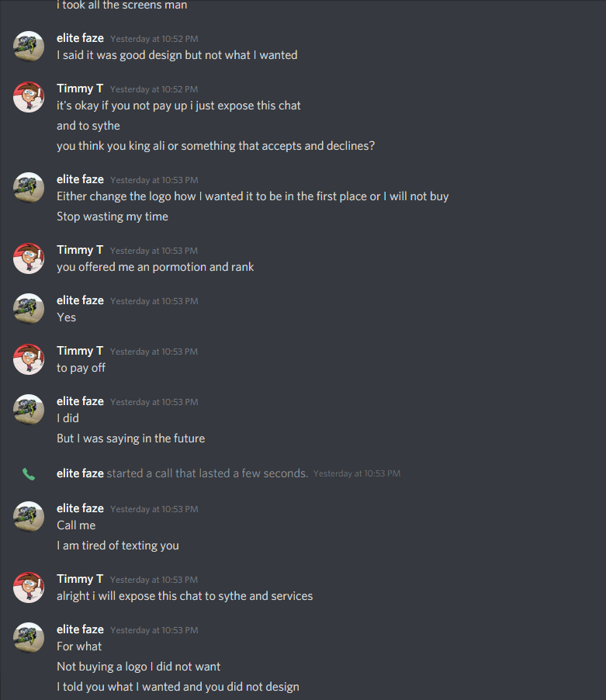Click Timmy T avatar next to 'you offered me an pormotion'
Image resolution: width=606 pixels, height=700 pixels.
[29, 258]
